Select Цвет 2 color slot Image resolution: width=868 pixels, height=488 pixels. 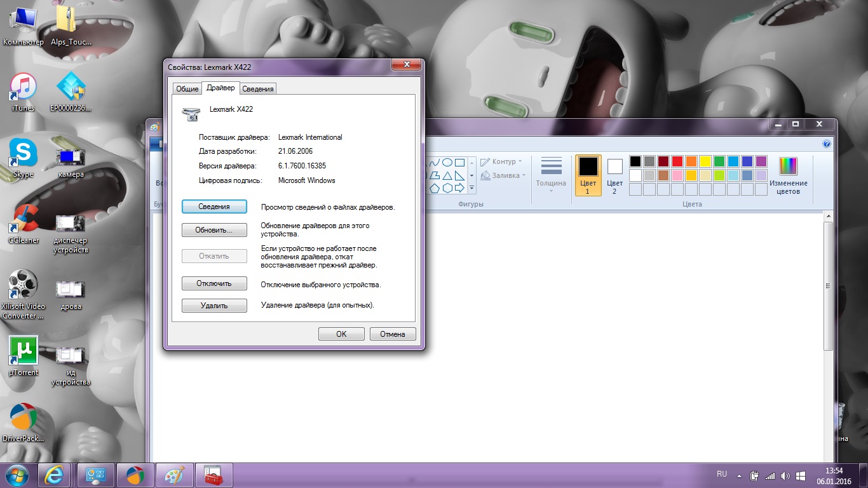point(614,176)
